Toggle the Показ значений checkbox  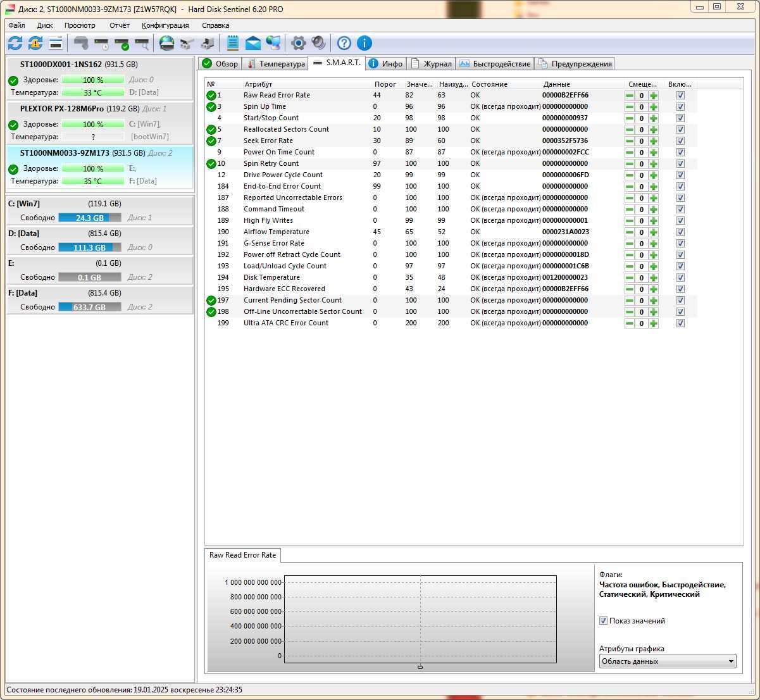(603, 621)
